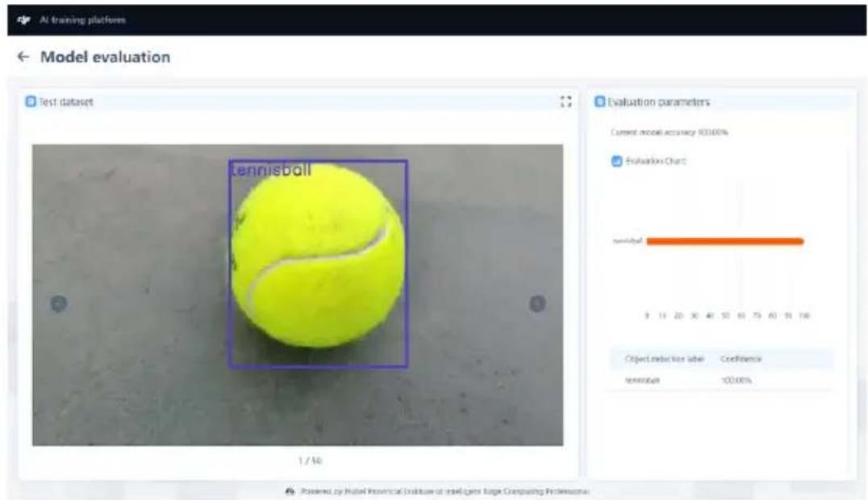Click the tennisball bounding box label

click(x=271, y=169)
